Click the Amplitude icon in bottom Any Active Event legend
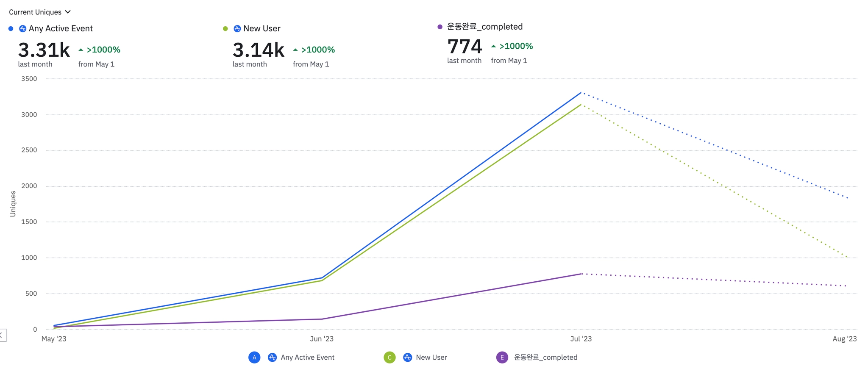Screen dimensions: 868x366 tap(273, 358)
